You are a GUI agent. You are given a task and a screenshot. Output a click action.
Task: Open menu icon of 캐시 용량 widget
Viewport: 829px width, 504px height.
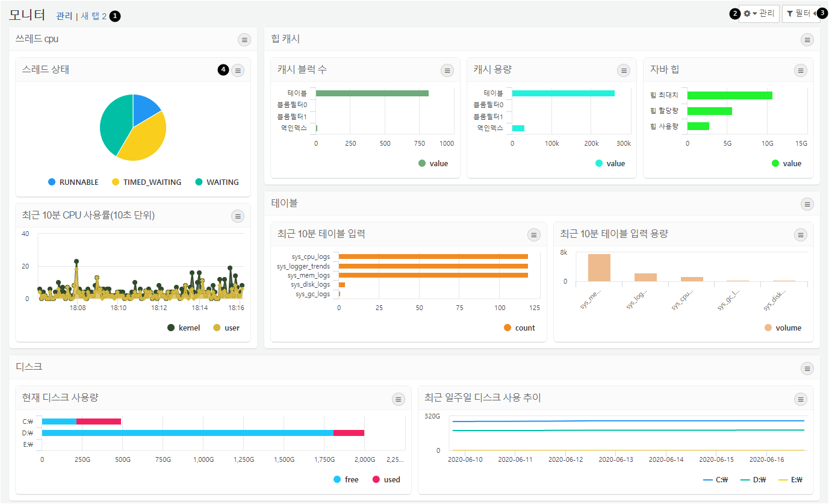(x=624, y=70)
